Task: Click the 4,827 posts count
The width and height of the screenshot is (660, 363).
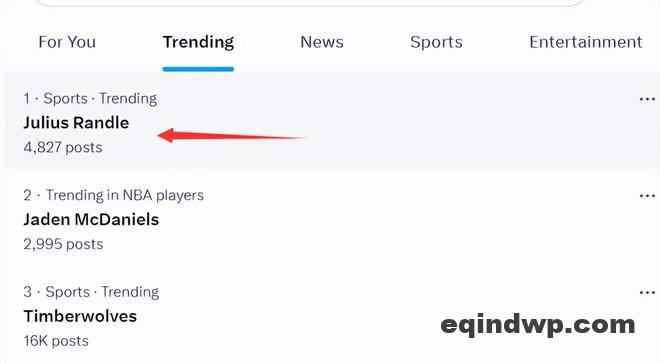Action: tap(63, 147)
